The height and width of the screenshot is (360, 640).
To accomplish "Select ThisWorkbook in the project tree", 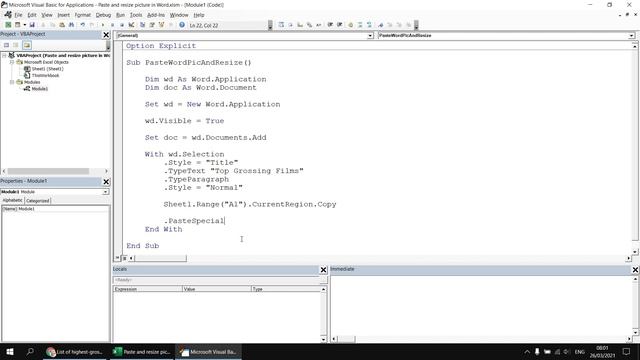I will coord(45,76).
